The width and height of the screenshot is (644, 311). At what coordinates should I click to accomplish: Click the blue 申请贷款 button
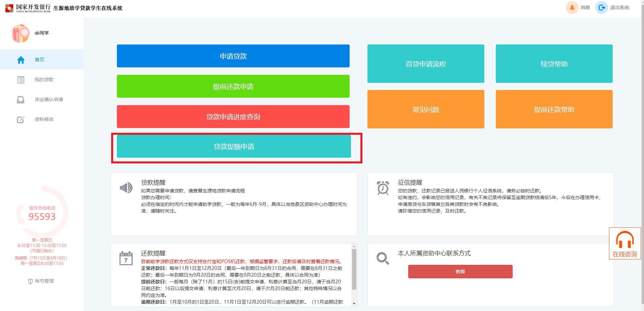(x=233, y=56)
